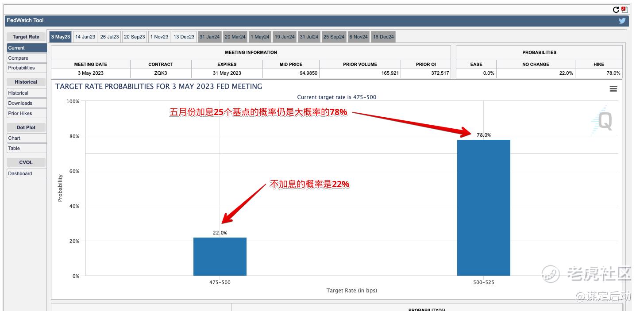Click the chart title text

tap(158, 87)
